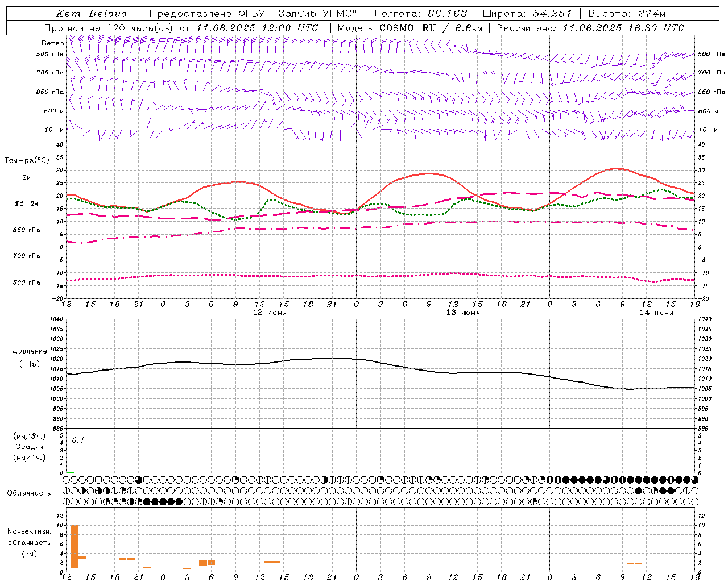Viewport: 728px width, 582px height.
Task: Click the 'Td 2м' dew point legend entry
Action: 27,203
